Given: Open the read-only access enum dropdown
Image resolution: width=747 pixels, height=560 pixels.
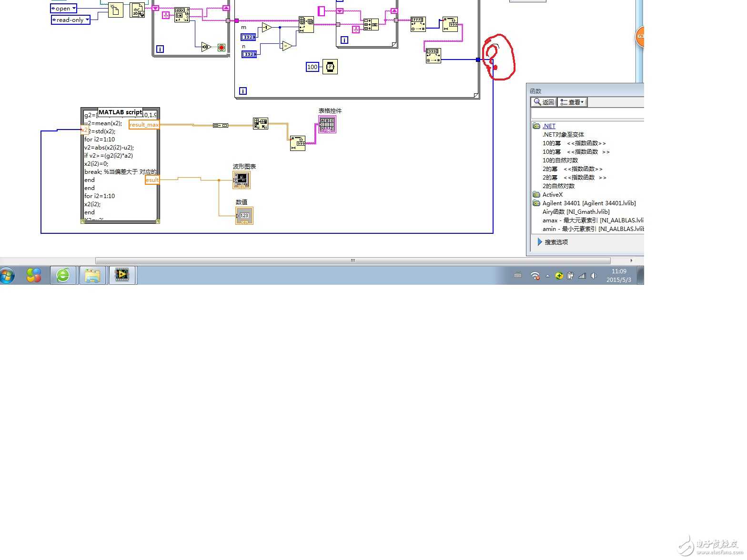Looking at the screenshot, I should (71, 20).
